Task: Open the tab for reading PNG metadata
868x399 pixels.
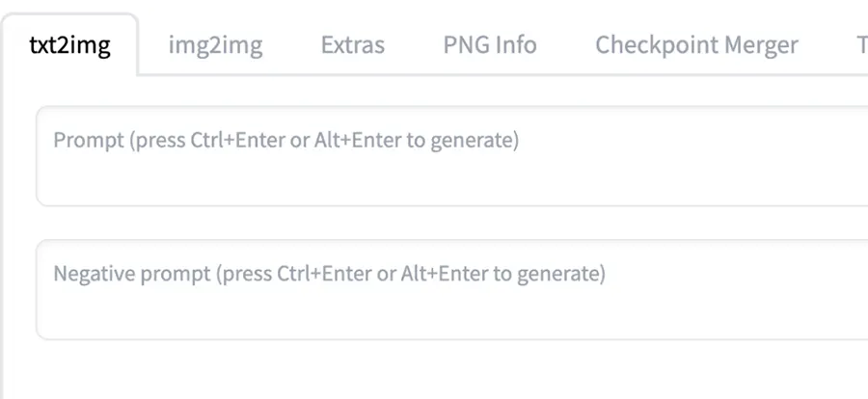Action: point(490,45)
